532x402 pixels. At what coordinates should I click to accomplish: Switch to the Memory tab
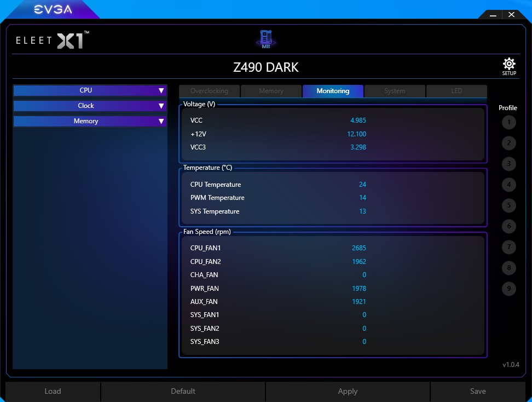[x=271, y=91]
